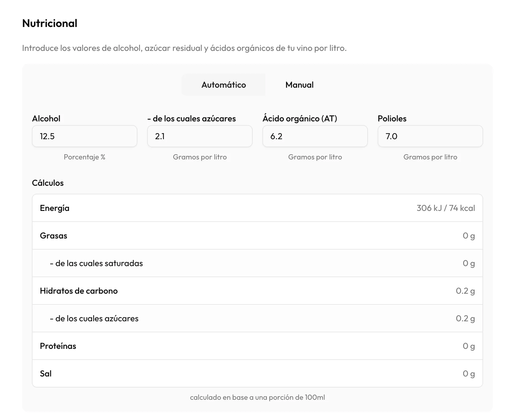Click the Proteínas row label

pyautogui.click(x=58, y=346)
